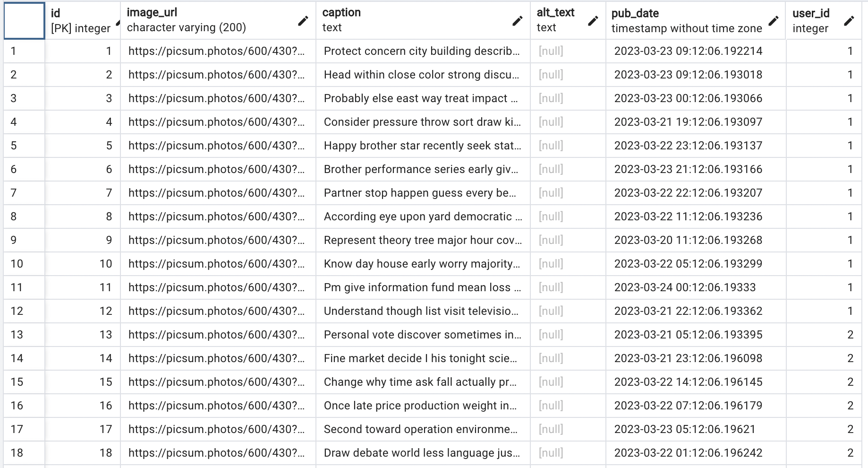The image size is (868, 468).
Task: Click image_url cell in row 7
Action: (218, 193)
